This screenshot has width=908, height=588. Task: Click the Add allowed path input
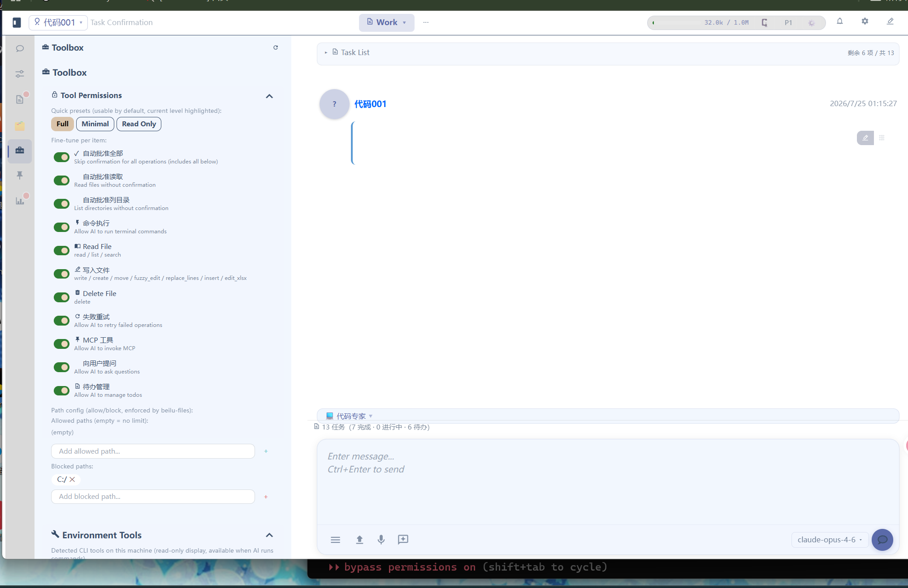(153, 451)
